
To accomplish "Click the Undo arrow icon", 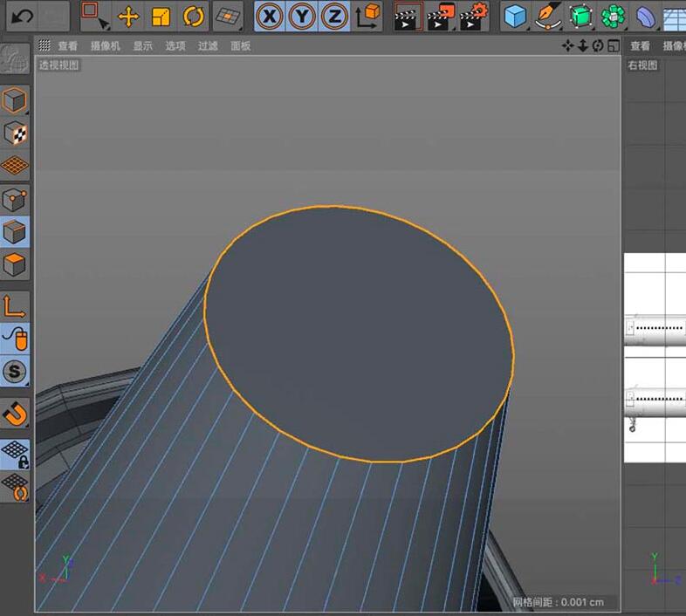I will pos(22,17).
